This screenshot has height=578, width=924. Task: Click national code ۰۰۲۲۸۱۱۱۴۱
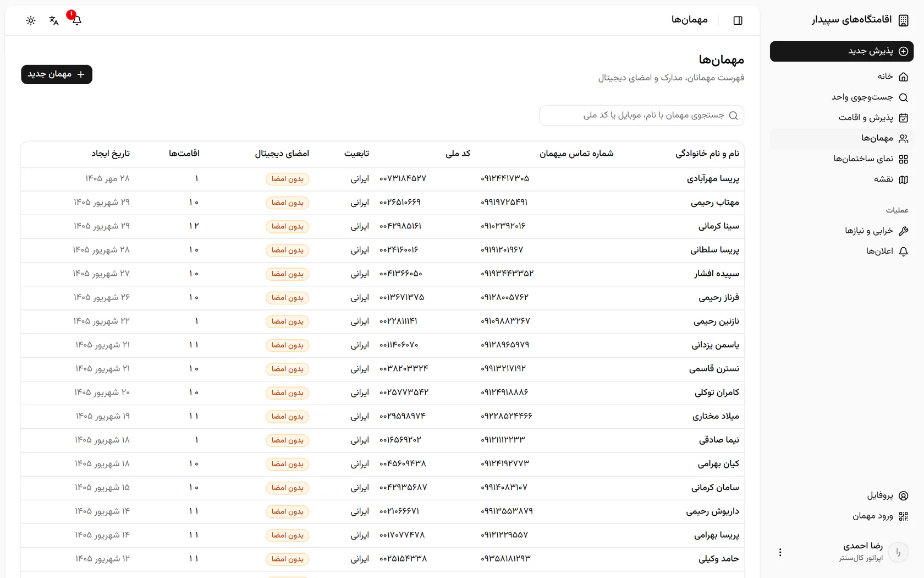tap(398, 321)
